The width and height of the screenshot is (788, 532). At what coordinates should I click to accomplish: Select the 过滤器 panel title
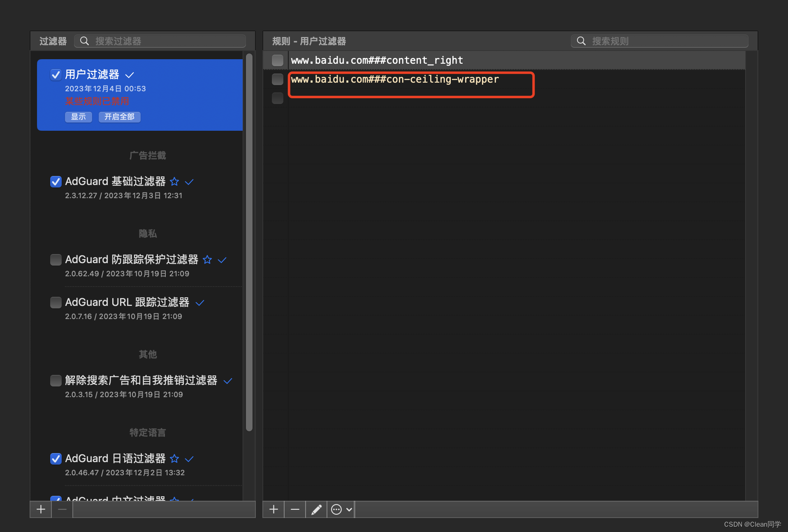pos(52,41)
